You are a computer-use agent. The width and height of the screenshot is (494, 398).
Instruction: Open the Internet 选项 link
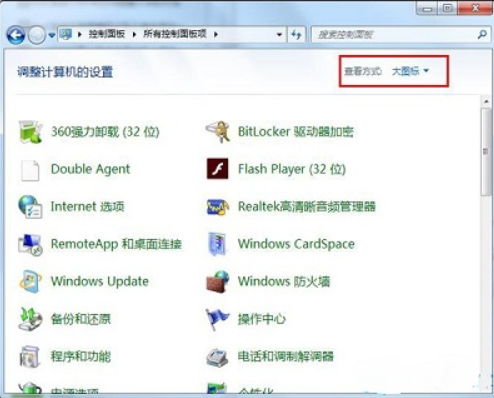click(x=87, y=207)
